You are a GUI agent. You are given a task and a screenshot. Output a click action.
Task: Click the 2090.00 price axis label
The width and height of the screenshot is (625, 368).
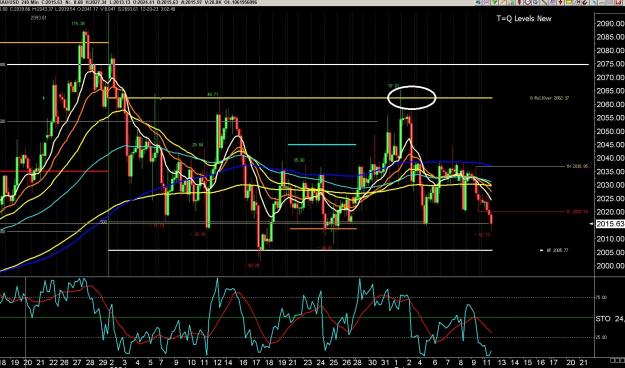610,24
